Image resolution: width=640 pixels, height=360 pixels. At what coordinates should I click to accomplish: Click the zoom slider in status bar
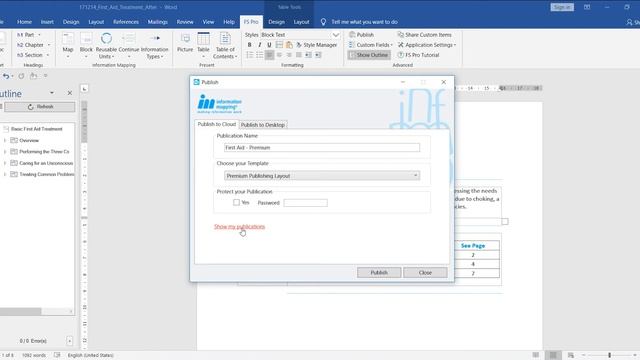[609, 355]
